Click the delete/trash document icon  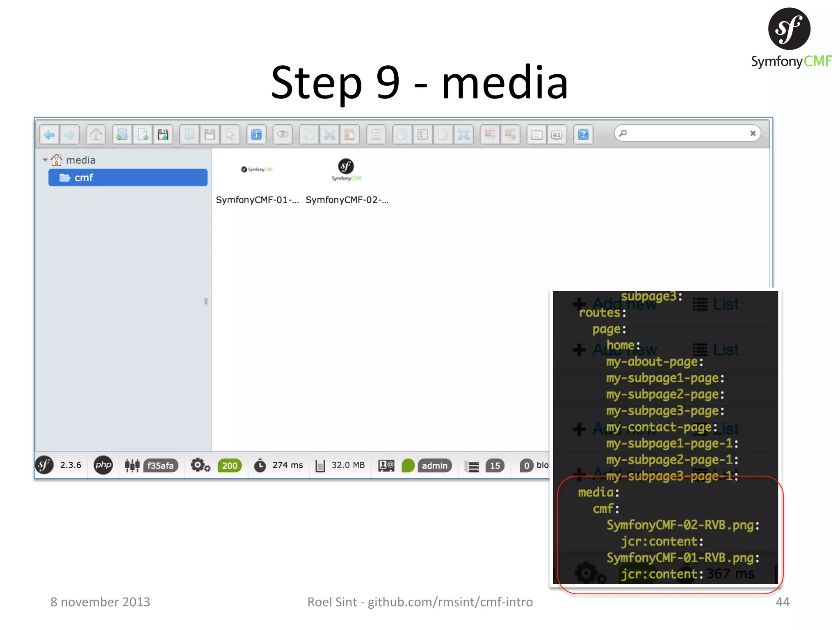point(376,135)
